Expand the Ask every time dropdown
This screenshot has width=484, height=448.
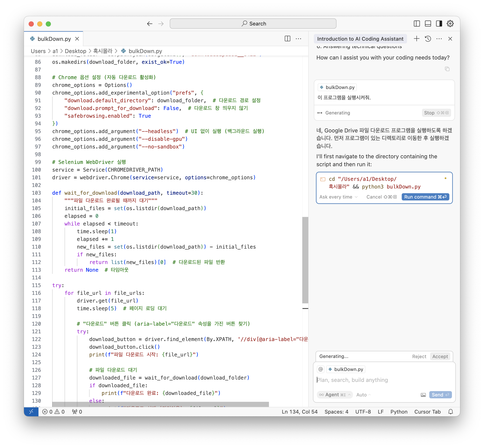coord(338,197)
